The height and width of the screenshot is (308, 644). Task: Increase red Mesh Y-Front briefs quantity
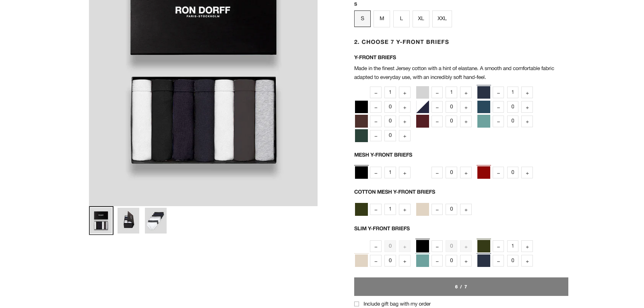527,173
